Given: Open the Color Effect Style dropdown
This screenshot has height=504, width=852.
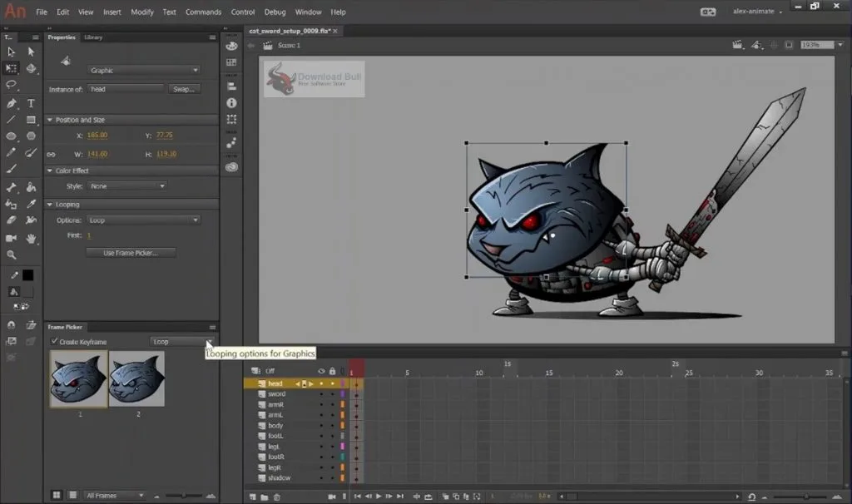Looking at the screenshot, I should click(x=126, y=186).
